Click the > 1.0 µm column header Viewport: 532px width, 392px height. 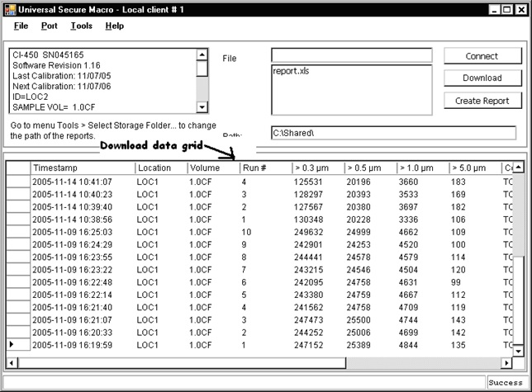pos(423,168)
